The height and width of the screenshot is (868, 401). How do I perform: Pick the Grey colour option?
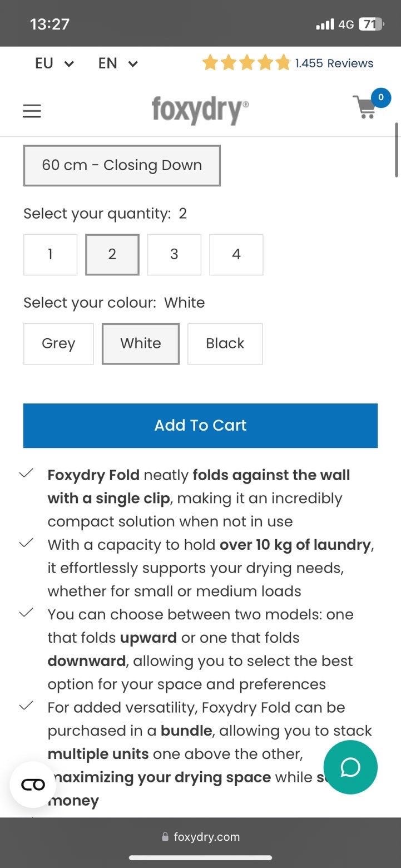pyautogui.click(x=58, y=343)
